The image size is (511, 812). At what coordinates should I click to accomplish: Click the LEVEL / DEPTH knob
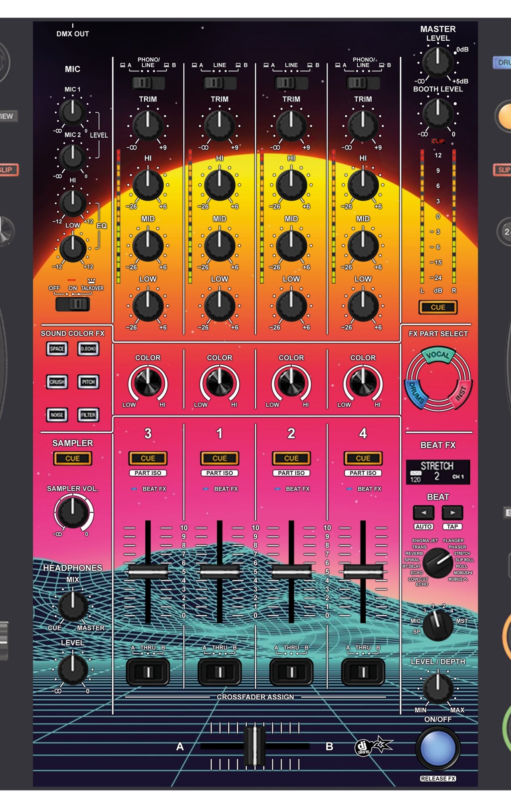click(x=438, y=688)
